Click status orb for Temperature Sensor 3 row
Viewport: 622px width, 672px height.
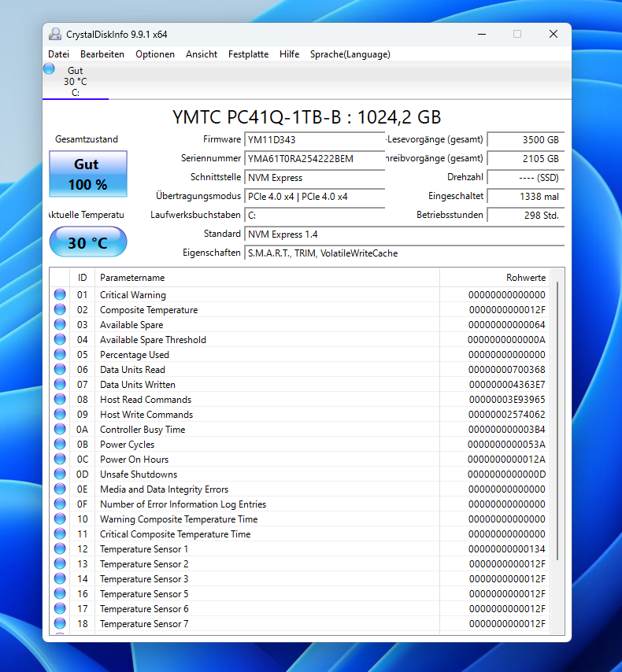[60, 579]
